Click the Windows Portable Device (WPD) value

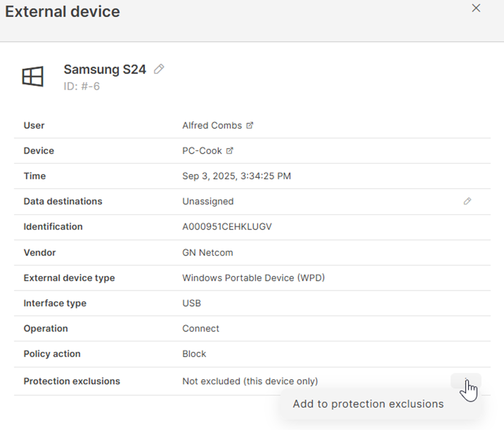[253, 278]
